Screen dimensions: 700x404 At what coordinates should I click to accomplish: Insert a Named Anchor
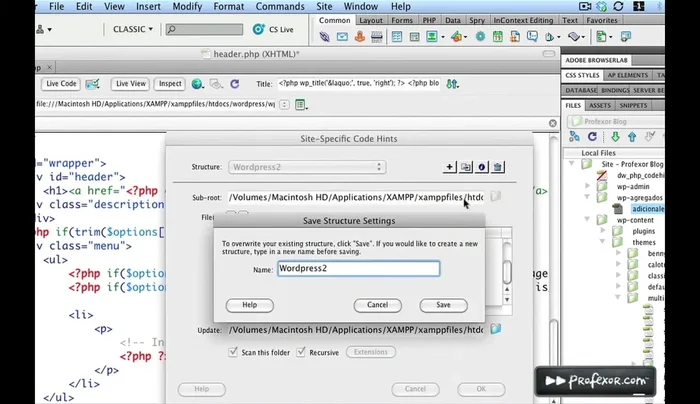point(360,37)
